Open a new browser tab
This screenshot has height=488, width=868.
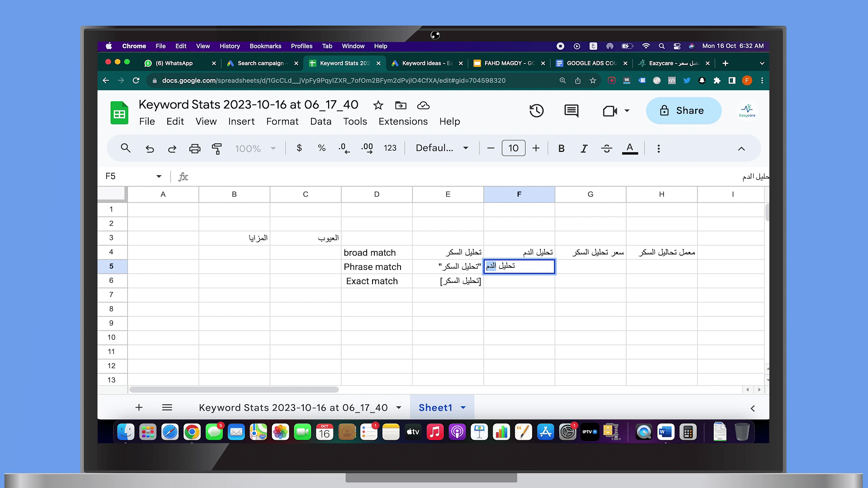pos(725,63)
